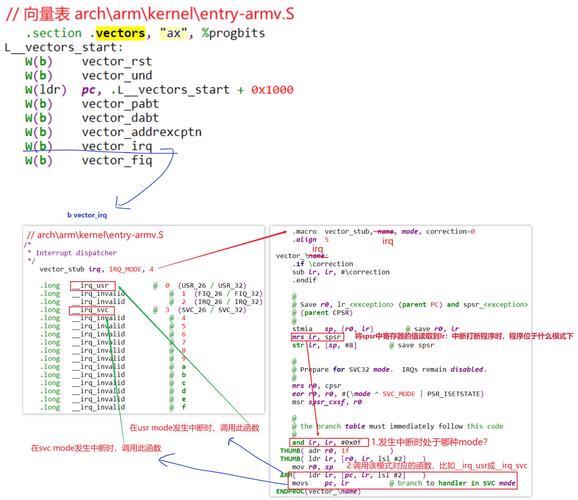Click the red title '// 向量表 arch\arm\kernel\entry-armv.S'
Screen dimensions: 578x500
coord(150,14)
